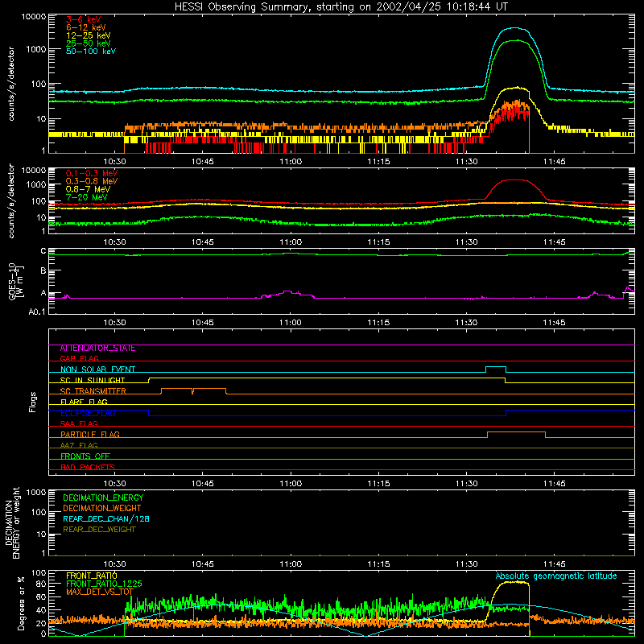
Task: Select the SC_TRANSMITTER flag label
Action: pyautogui.click(x=93, y=391)
